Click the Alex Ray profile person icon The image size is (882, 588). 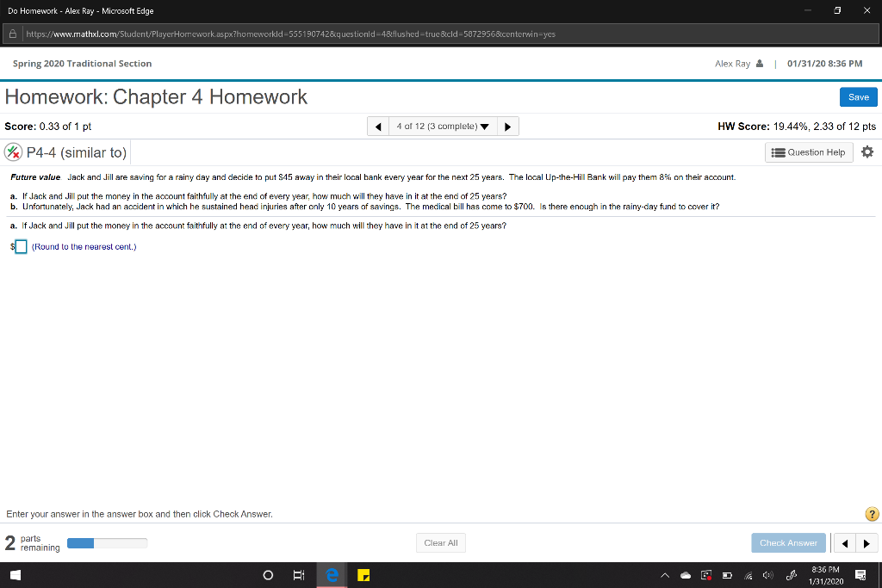[x=758, y=63]
